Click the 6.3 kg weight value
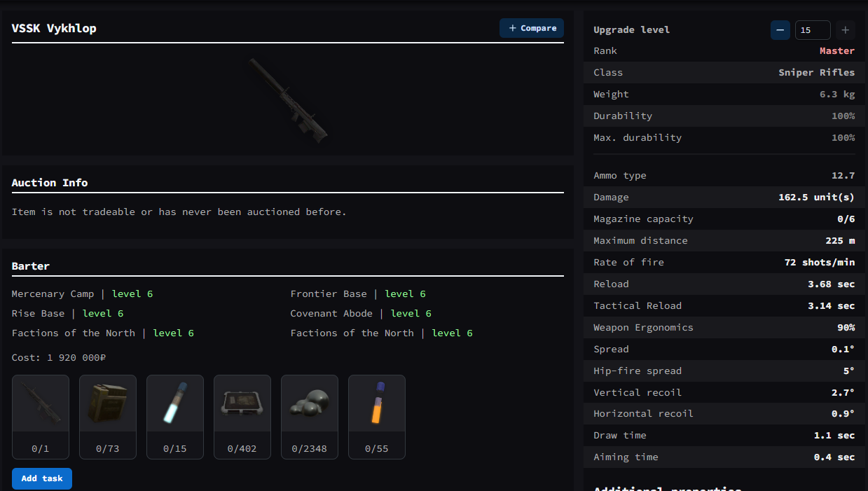This screenshot has height=491, width=868. point(837,95)
